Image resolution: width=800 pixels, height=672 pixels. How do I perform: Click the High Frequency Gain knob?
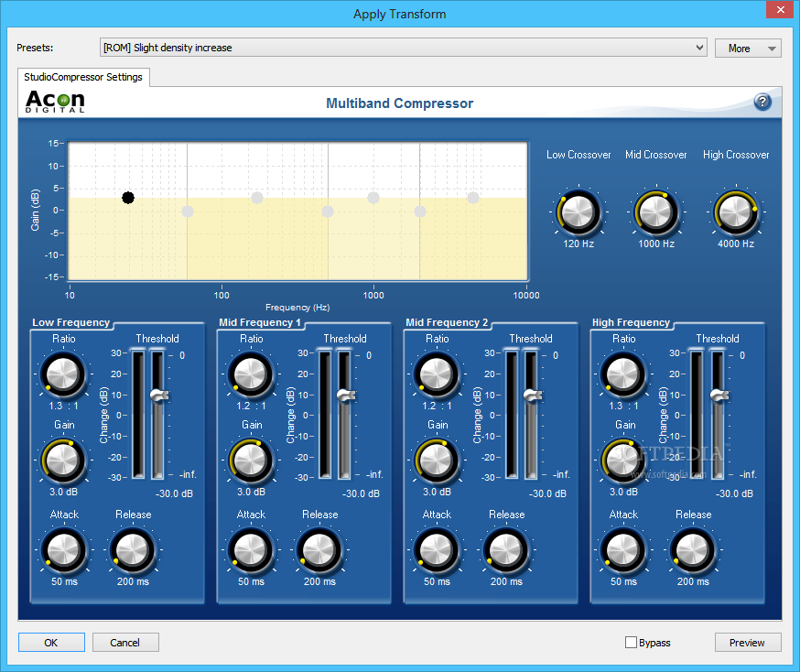[623, 461]
